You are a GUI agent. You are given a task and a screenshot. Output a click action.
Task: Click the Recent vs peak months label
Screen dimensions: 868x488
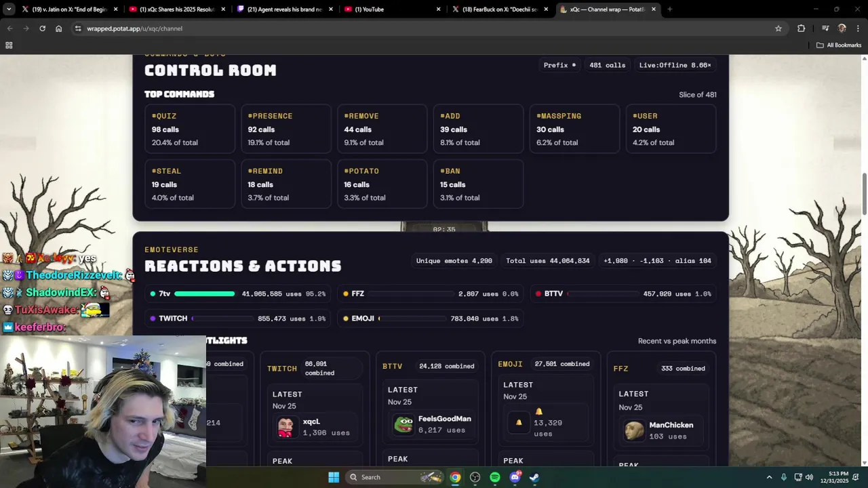coord(677,341)
